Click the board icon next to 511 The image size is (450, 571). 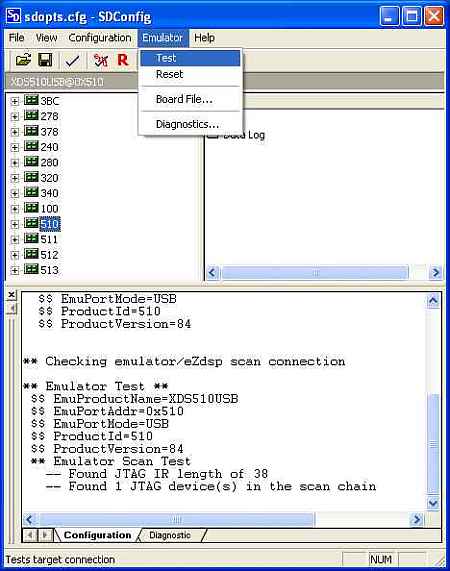(31, 238)
